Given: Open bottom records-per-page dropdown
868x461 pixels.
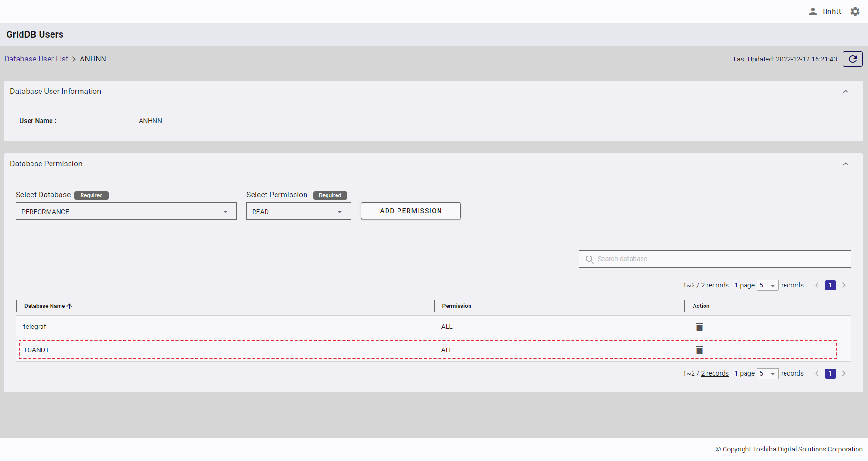Looking at the screenshot, I should click(x=767, y=374).
